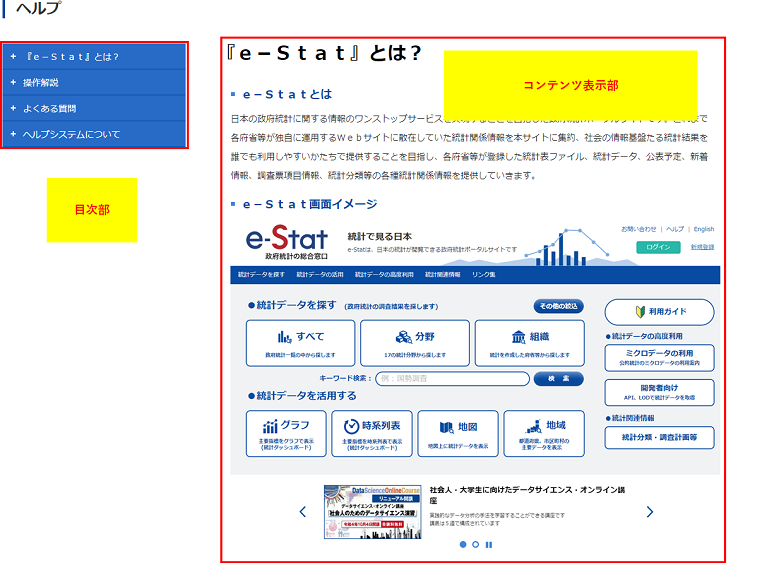Click the その他の絞込 button

pos(558,306)
